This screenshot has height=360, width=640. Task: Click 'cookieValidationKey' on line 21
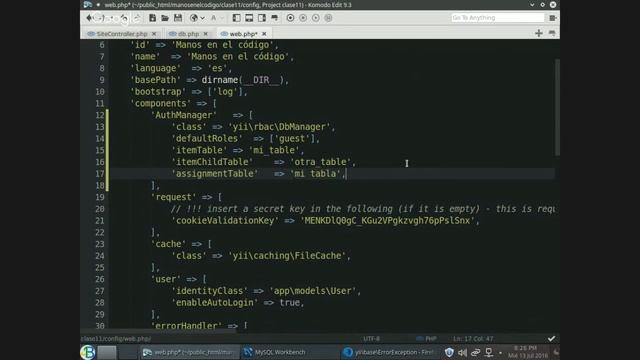(225, 221)
